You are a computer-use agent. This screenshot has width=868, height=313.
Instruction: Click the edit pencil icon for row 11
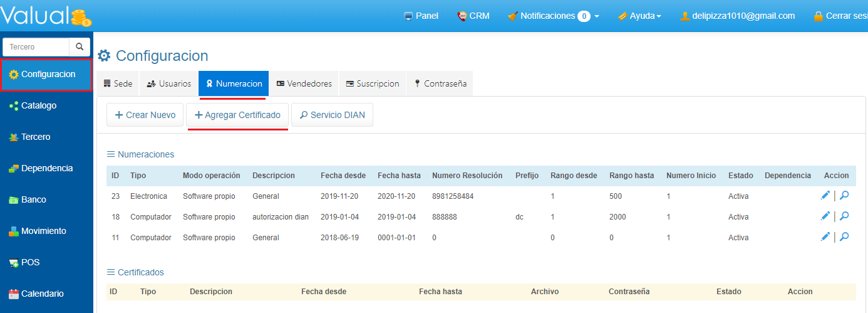[x=825, y=237]
